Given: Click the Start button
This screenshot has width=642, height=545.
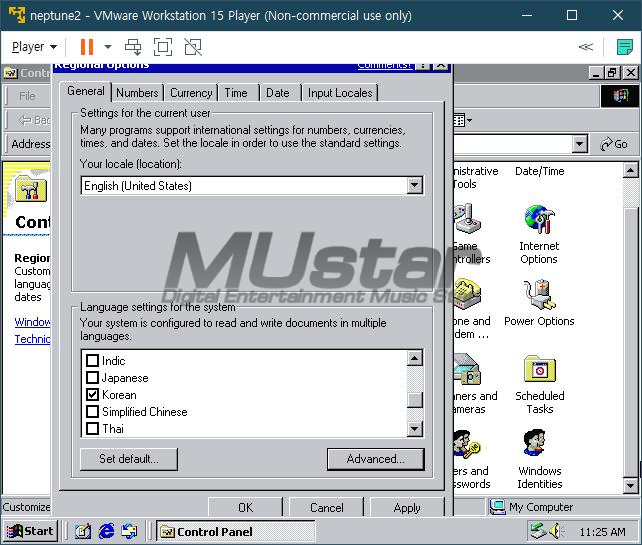Looking at the screenshot, I should [x=30, y=531].
